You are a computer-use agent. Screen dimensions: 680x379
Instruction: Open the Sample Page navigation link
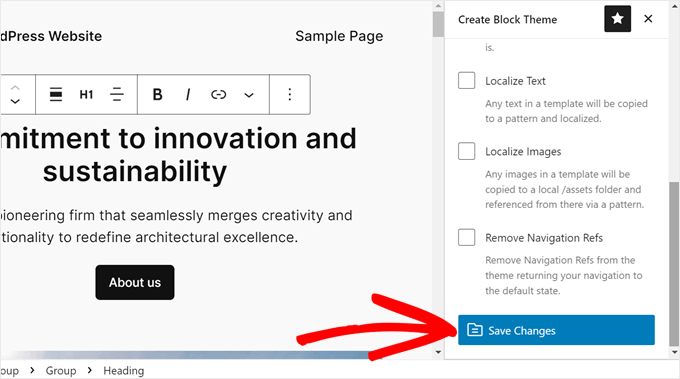[339, 36]
